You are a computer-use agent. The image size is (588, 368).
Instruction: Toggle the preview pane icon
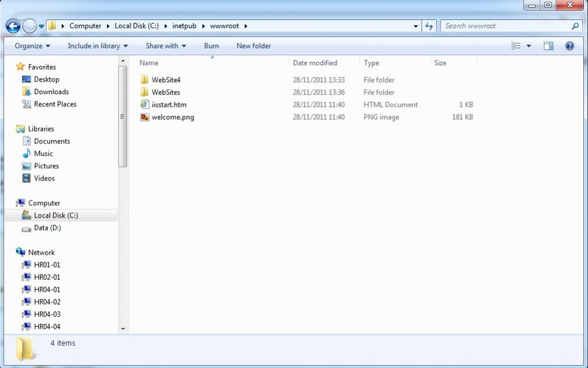click(x=549, y=46)
